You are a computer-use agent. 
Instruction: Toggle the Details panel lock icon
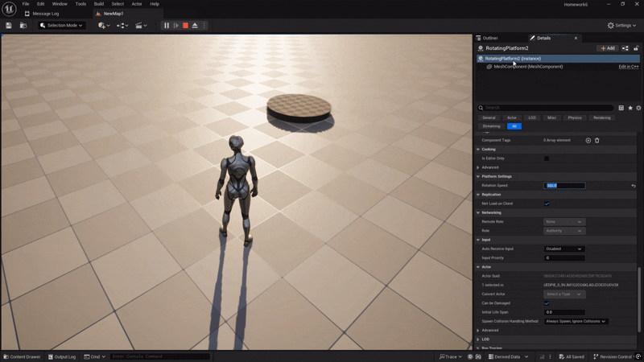pos(636,48)
